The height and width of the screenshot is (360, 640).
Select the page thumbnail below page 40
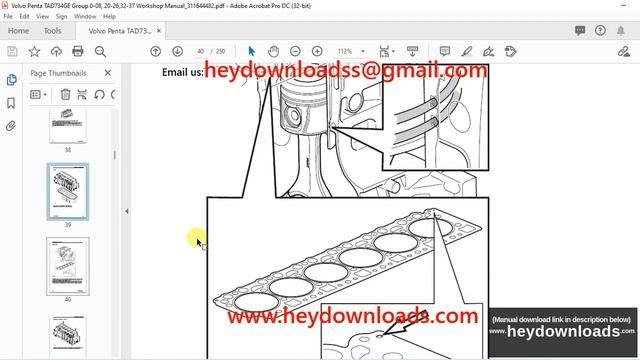(x=68, y=336)
